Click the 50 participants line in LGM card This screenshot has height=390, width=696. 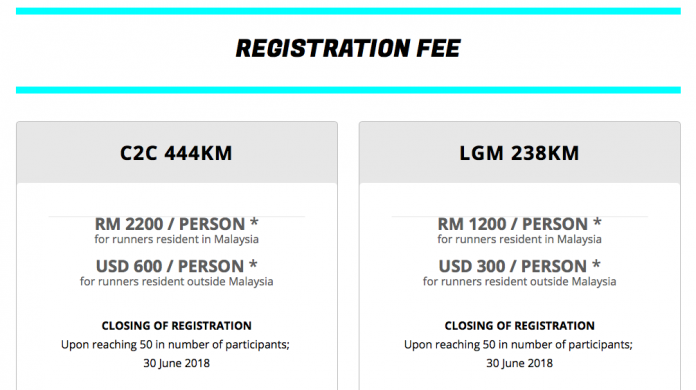tap(518, 345)
